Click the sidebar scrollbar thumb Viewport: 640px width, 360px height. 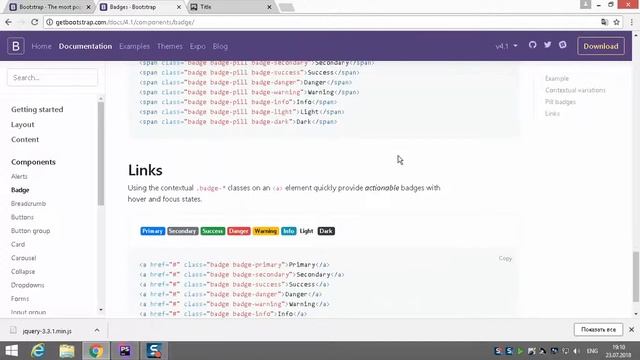[101, 153]
